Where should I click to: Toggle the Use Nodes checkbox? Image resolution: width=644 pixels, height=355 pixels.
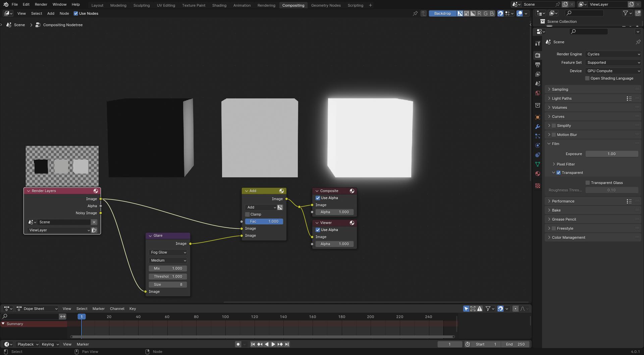coord(76,13)
